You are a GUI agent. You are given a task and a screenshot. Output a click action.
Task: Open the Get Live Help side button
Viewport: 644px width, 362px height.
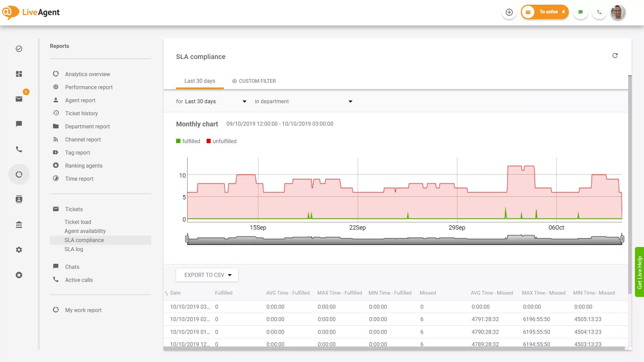tap(639, 272)
